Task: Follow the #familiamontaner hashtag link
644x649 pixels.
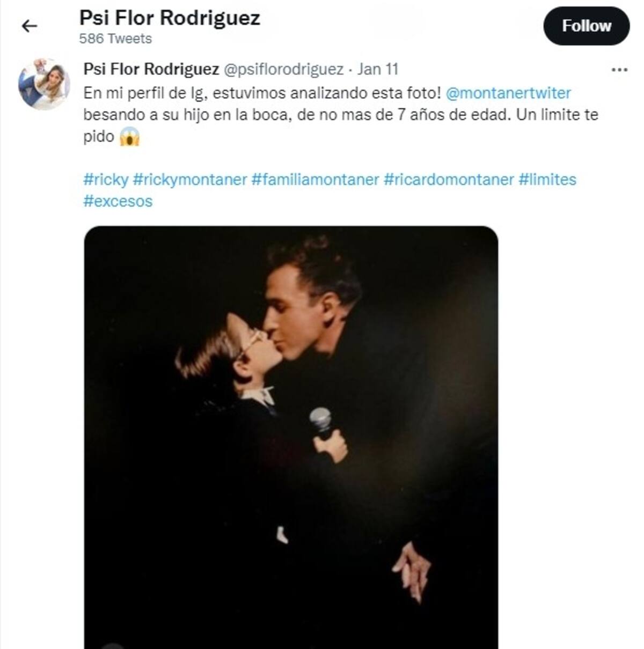Action: [315, 179]
